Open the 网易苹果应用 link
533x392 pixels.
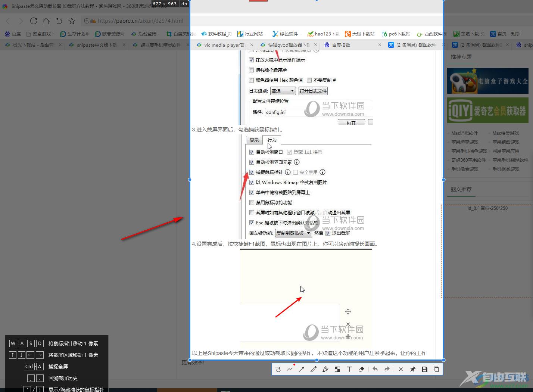point(506,151)
